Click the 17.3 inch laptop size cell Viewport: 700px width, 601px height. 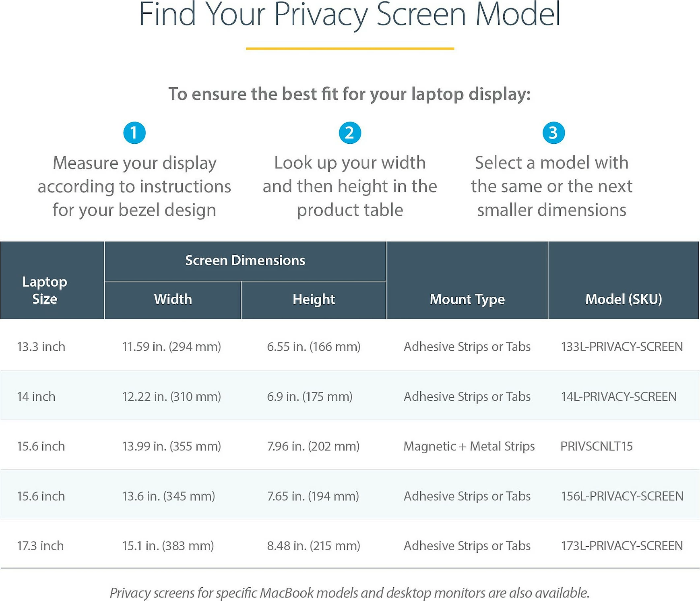(x=40, y=545)
